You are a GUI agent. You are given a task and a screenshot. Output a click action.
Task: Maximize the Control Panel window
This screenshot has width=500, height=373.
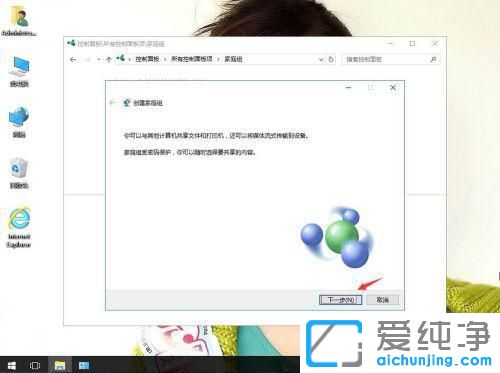click(x=413, y=43)
